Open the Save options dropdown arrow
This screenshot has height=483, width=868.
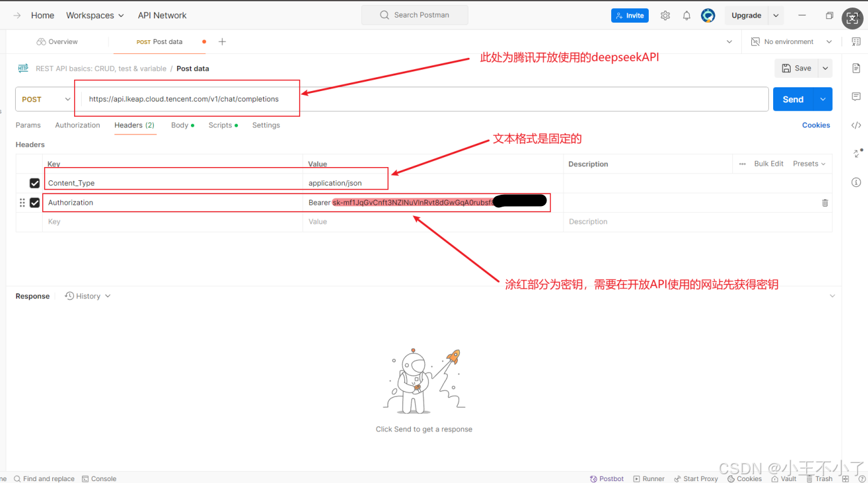[x=825, y=68]
